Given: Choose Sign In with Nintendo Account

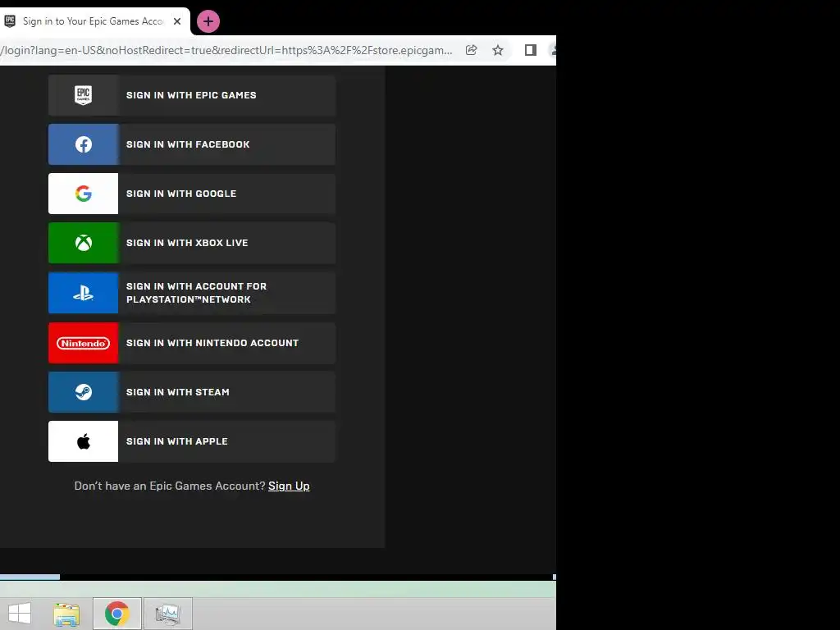Looking at the screenshot, I should point(192,343).
